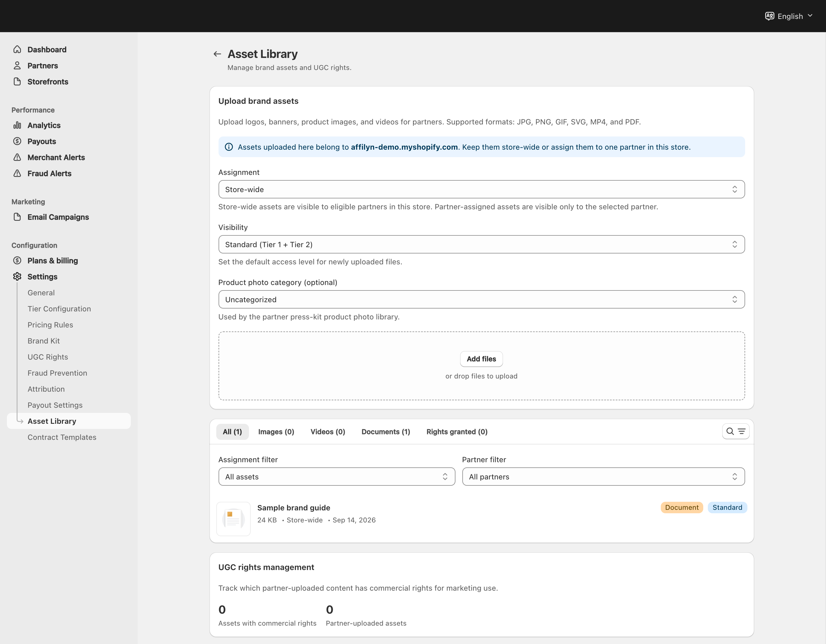
Task: Click the Dashboard home icon
Action: click(17, 50)
